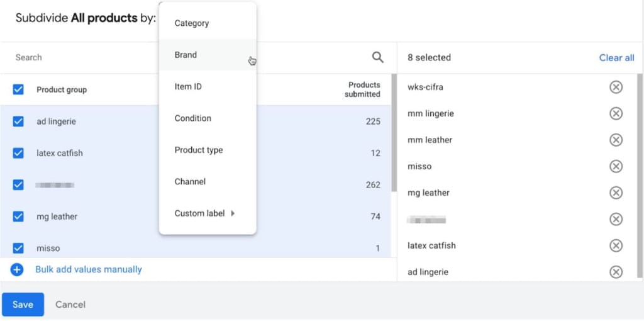Remove mm lingerie from selected list

click(616, 113)
